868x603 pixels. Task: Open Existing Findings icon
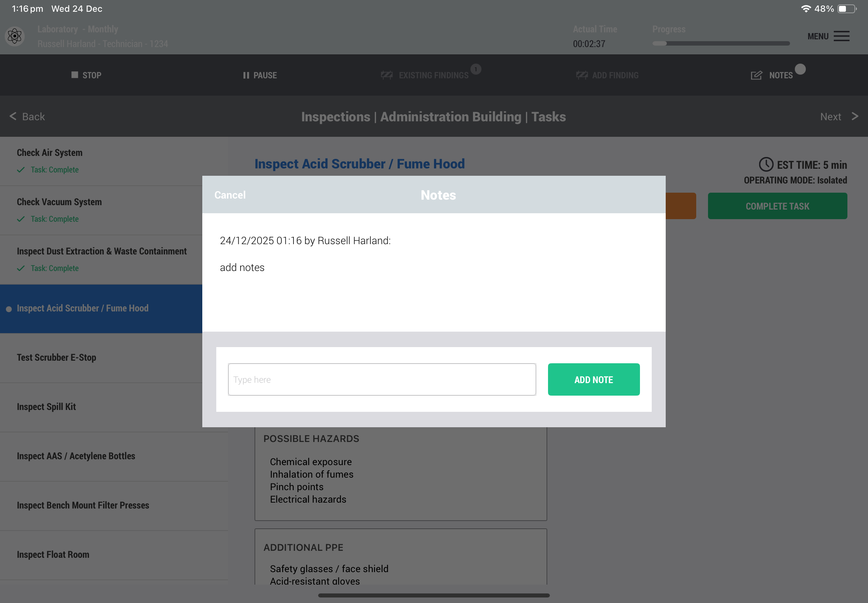point(387,75)
